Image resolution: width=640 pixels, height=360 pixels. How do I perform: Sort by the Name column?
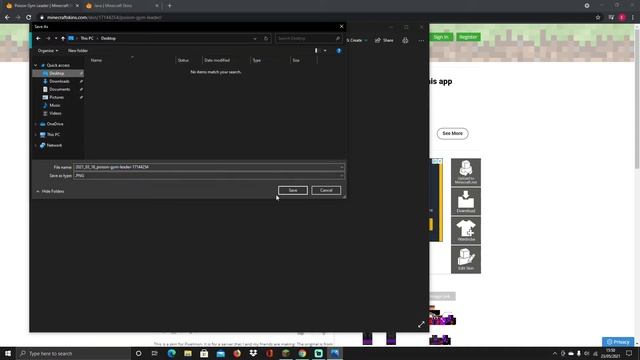pos(96,60)
